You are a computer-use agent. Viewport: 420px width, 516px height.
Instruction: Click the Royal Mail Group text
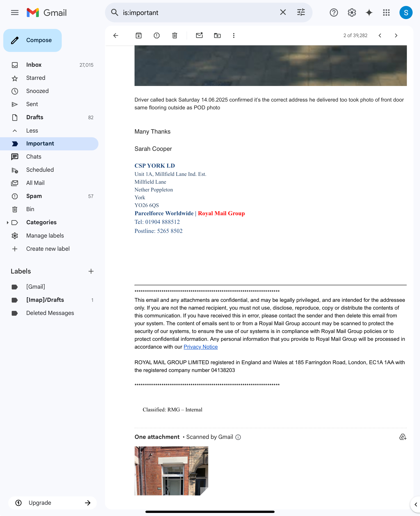pyautogui.click(x=221, y=213)
